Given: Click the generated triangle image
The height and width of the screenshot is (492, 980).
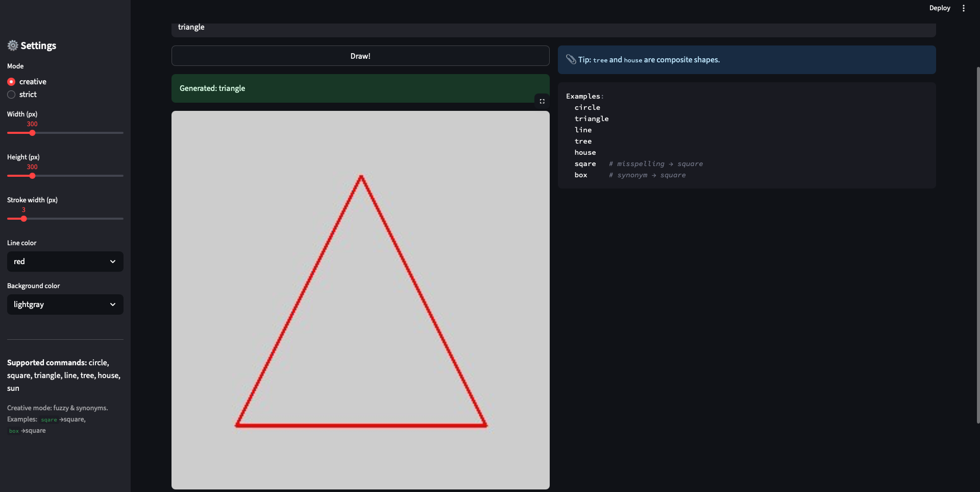Looking at the screenshot, I should coord(360,300).
